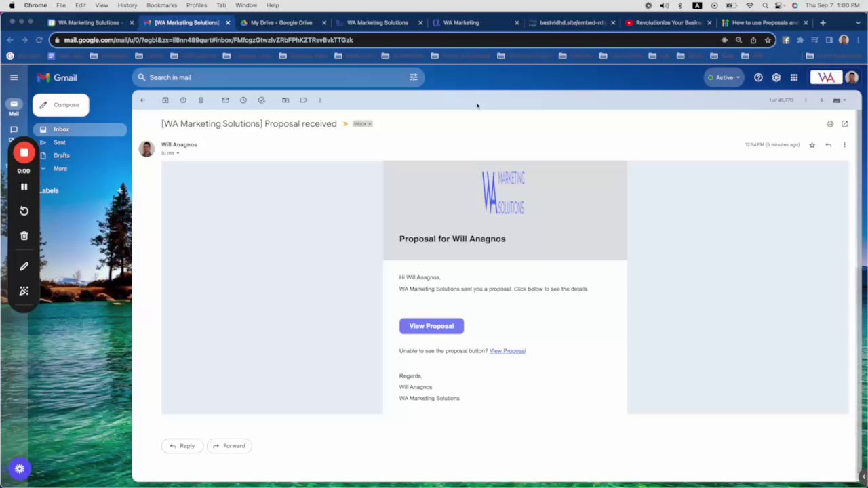This screenshot has width=868, height=488.
Task: Open the Mail section in Gmail rail
Action: pos(14,107)
